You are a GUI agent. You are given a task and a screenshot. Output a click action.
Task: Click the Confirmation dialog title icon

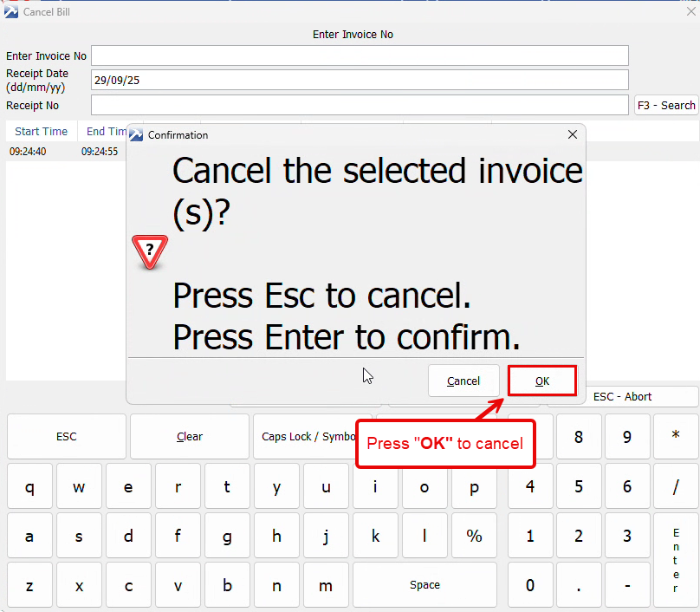pos(136,135)
